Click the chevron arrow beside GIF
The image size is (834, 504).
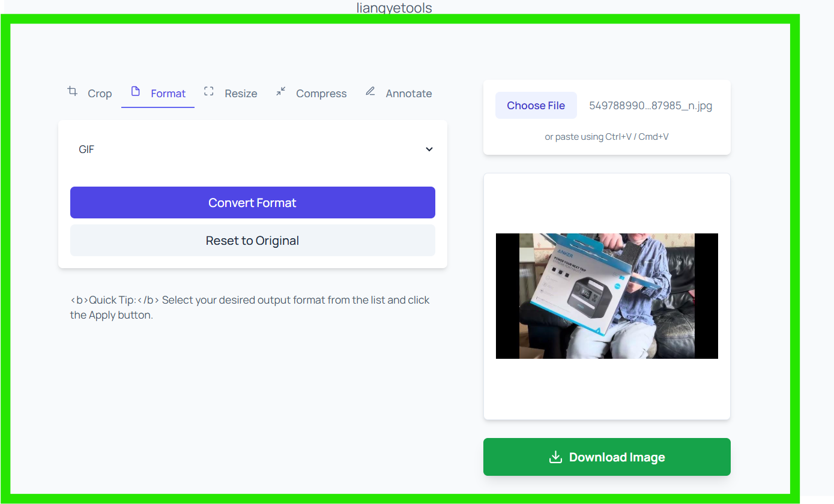(x=429, y=149)
